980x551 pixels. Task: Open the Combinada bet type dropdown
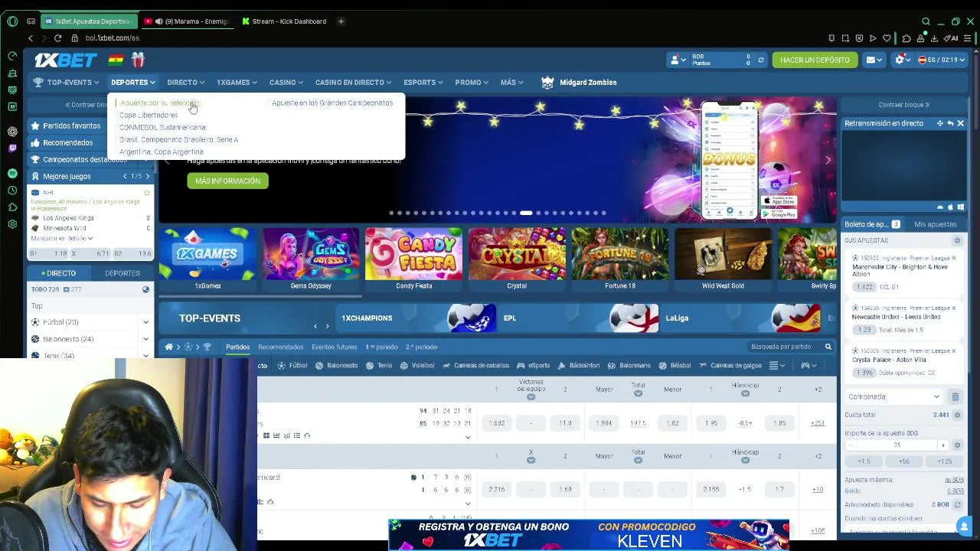pos(893,396)
